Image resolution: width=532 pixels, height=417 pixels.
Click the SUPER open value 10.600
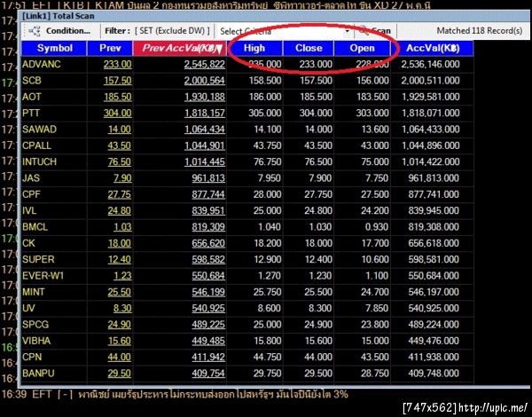(x=375, y=259)
